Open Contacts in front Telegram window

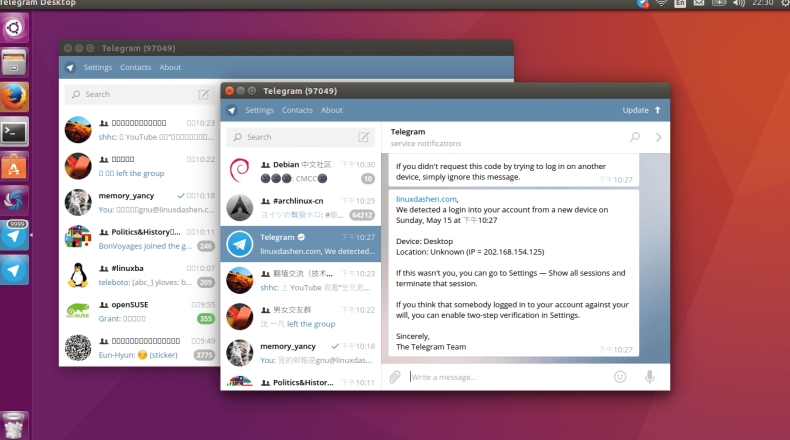coord(297,110)
